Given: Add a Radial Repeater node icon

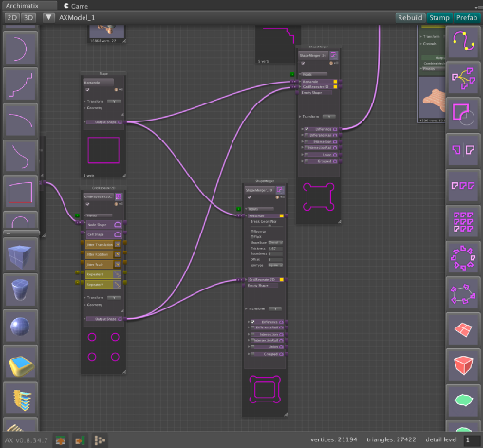Looking at the screenshot, I should [463, 257].
